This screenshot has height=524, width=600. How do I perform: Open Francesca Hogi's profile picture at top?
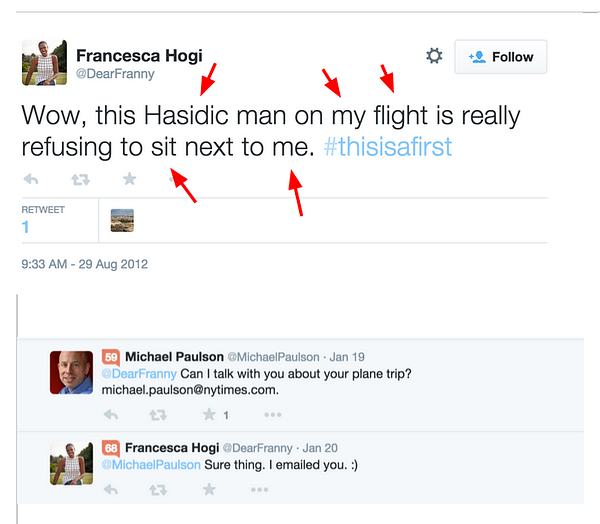(x=44, y=62)
